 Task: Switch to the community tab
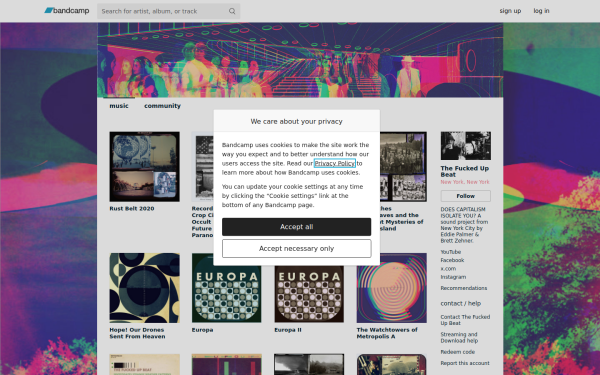point(162,106)
